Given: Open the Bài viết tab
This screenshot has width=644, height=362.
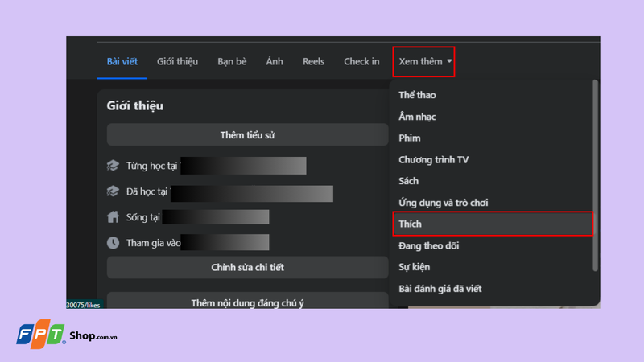Looking at the screenshot, I should pyautogui.click(x=122, y=62).
